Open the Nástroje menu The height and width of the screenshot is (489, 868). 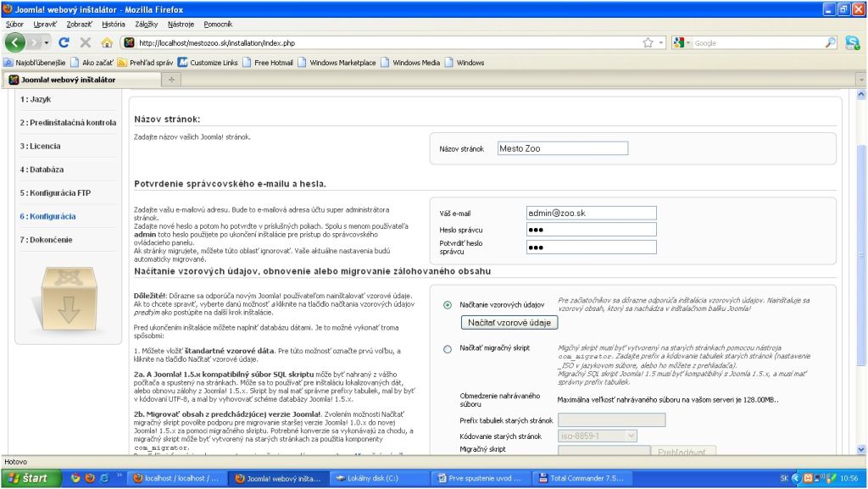coord(181,25)
